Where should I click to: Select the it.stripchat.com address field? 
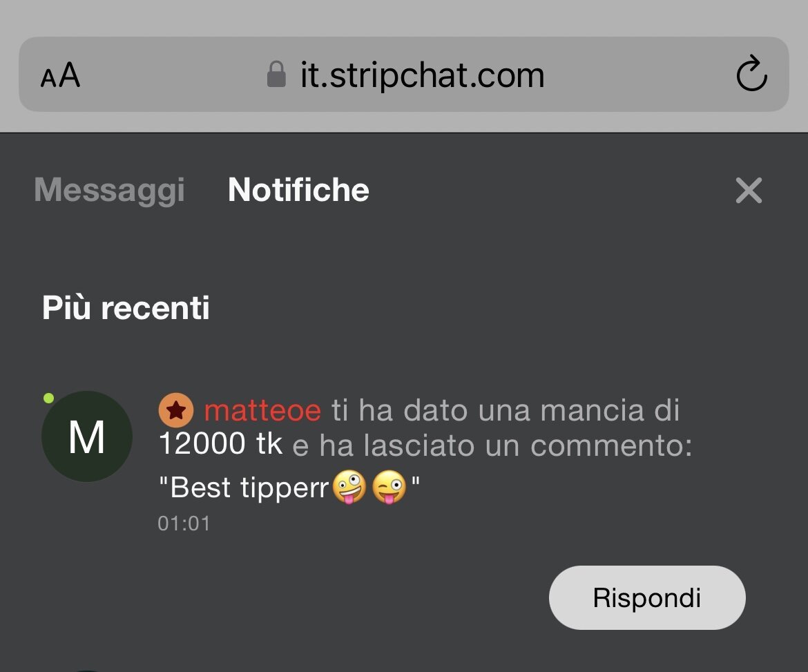pos(404,74)
